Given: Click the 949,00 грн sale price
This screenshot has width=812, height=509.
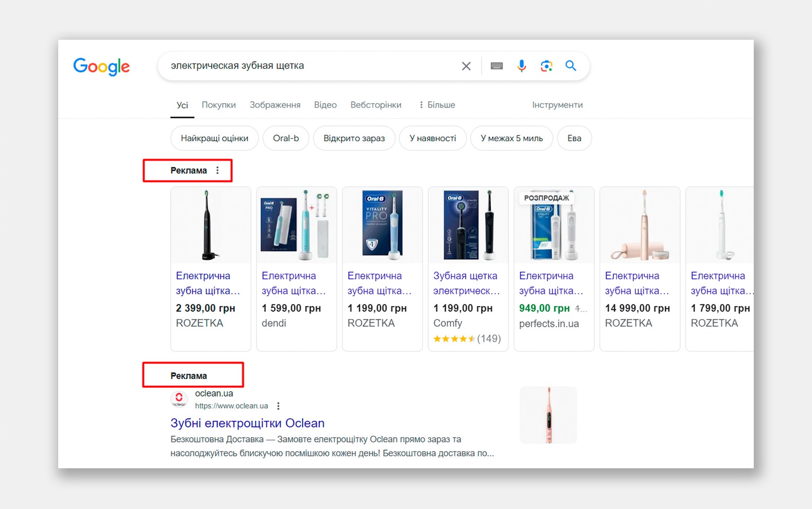Looking at the screenshot, I should click(x=544, y=308).
